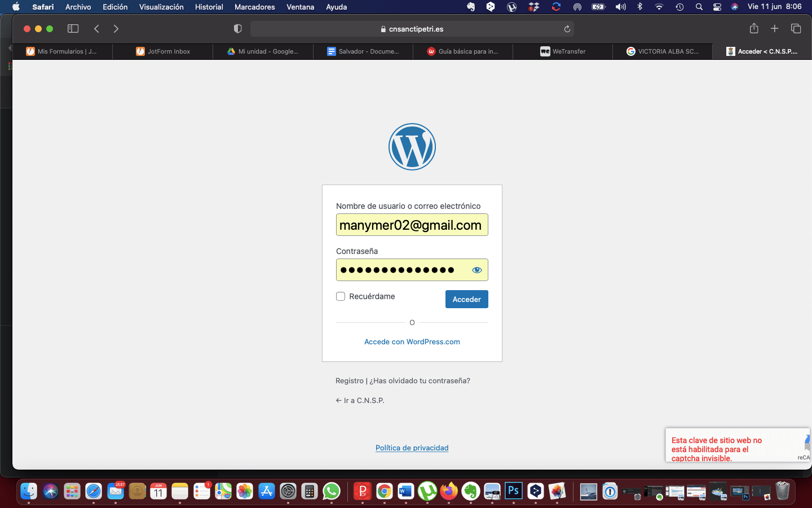The image size is (812, 508).
Task: Show the Safari sidebar
Action: pyautogui.click(x=73, y=29)
